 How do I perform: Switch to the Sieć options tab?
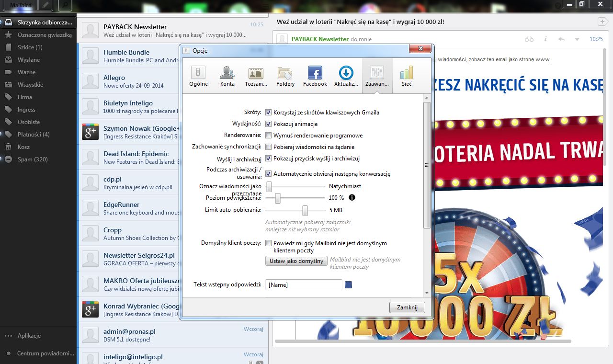click(x=407, y=76)
